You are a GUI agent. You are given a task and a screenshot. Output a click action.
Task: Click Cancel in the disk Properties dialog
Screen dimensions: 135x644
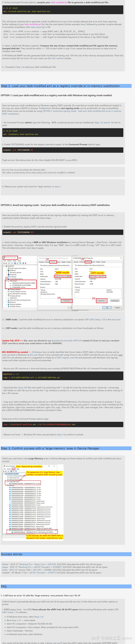click(x=117, y=307)
